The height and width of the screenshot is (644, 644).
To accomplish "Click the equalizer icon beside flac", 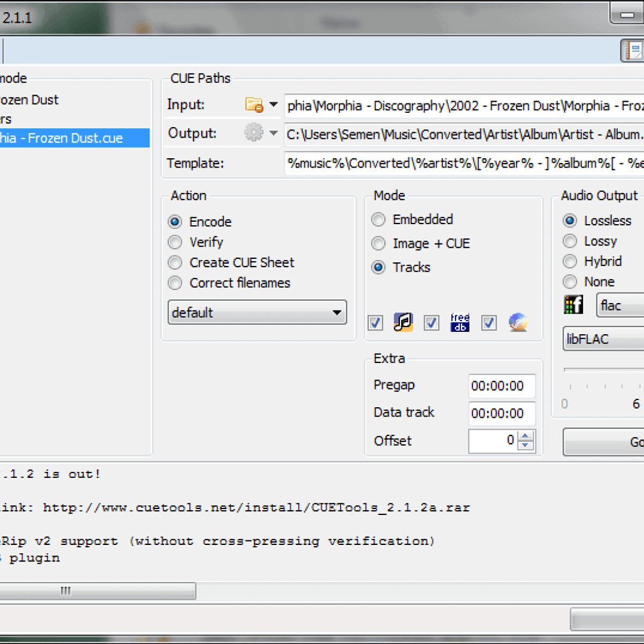I will pyautogui.click(x=574, y=305).
